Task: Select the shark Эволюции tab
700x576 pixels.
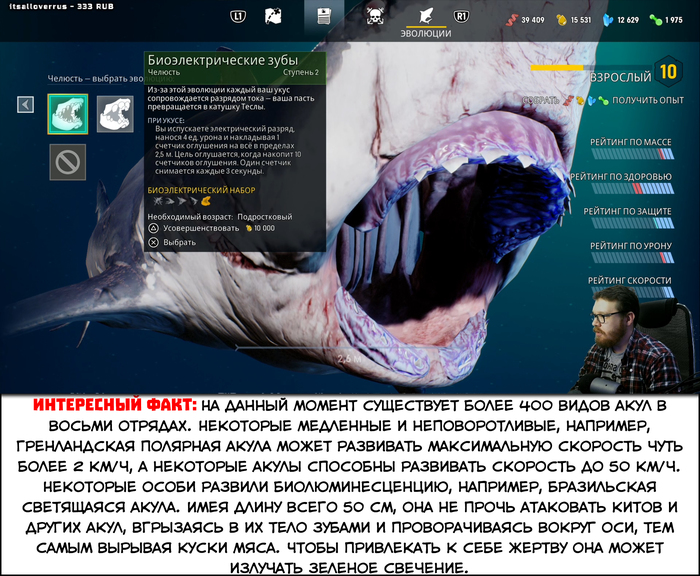Action: pos(425,16)
